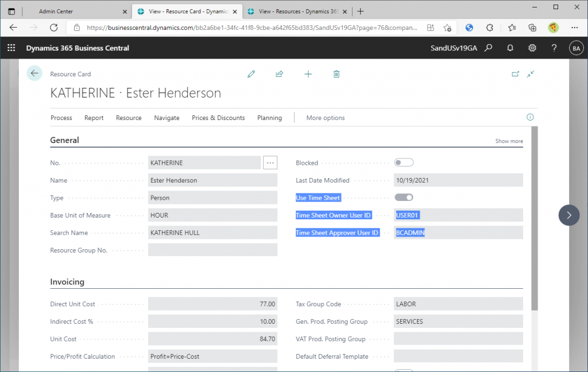Open the page in a new window icon

click(515, 74)
